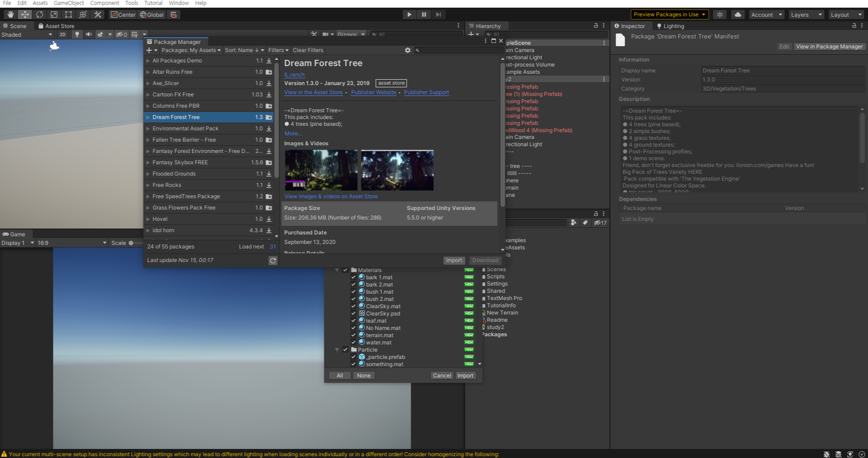868x458 pixels.
Task: Click Cancel in the import dialog
Action: click(441, 376)
